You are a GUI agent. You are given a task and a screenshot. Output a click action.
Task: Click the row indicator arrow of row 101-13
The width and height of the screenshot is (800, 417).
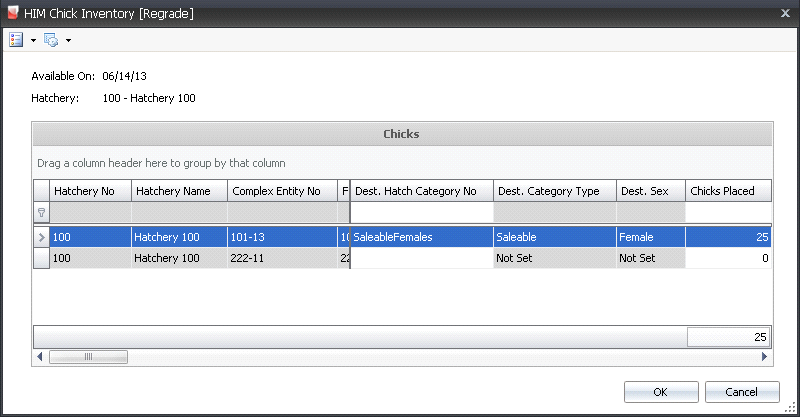tap(41, 237)
